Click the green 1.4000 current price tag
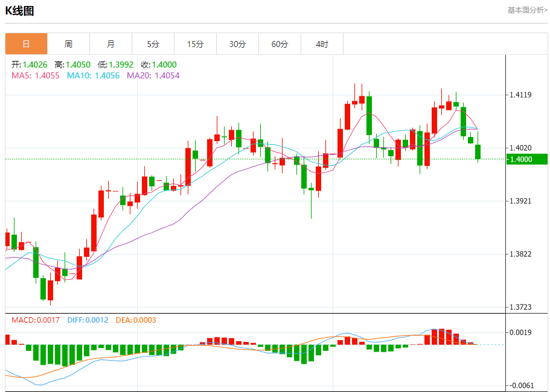550x392 pixels. pos(526,159)
